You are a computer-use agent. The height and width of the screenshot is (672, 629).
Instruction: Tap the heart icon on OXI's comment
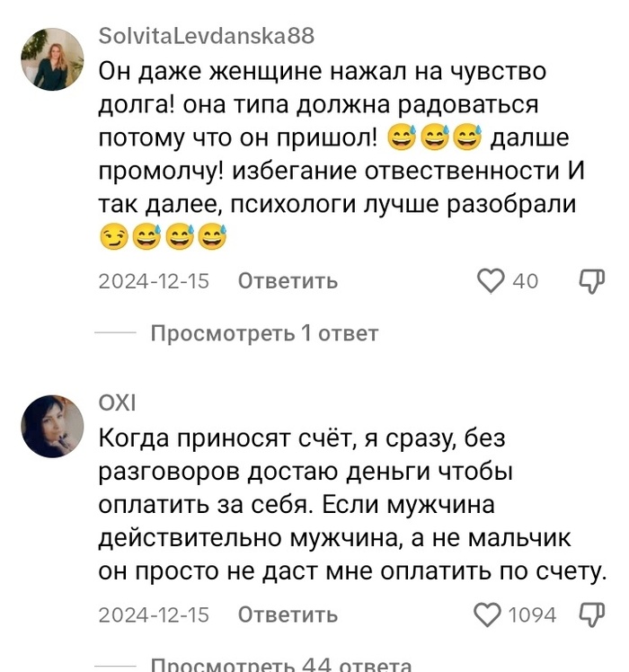[486, 615]
